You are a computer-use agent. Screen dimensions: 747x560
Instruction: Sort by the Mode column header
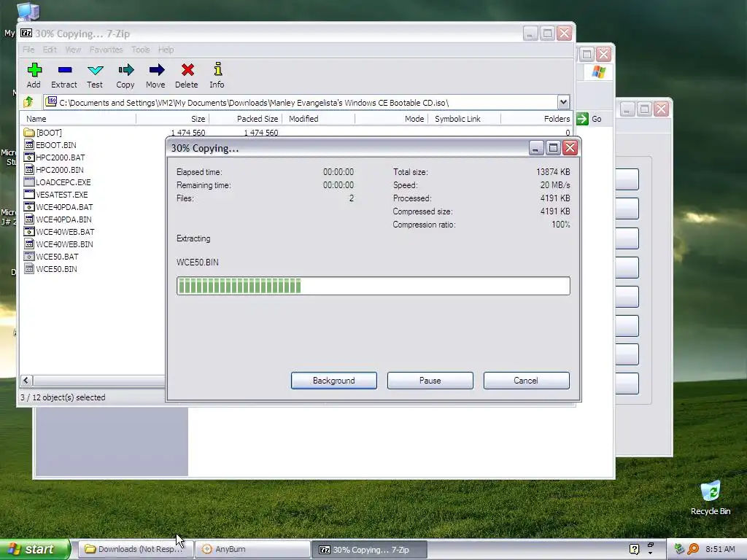(x=391, y=119)
